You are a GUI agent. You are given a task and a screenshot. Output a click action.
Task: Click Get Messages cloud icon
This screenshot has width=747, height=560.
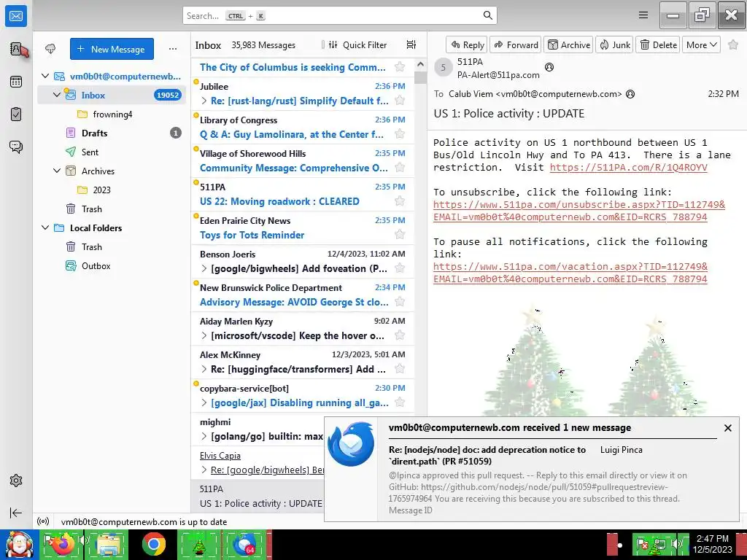click(x=50, y=49)
